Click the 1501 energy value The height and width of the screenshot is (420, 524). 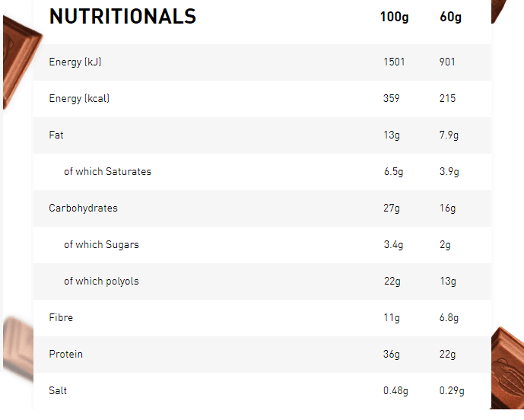(x=395, y=62)
